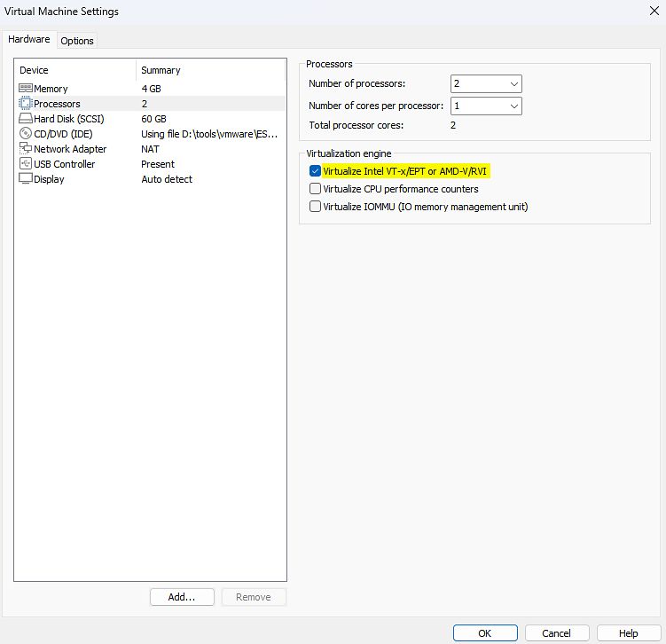Switch to the Hardware tab
Image resolution: width=666 pixels, height=644 pixels.
click(x=29, y=40)
